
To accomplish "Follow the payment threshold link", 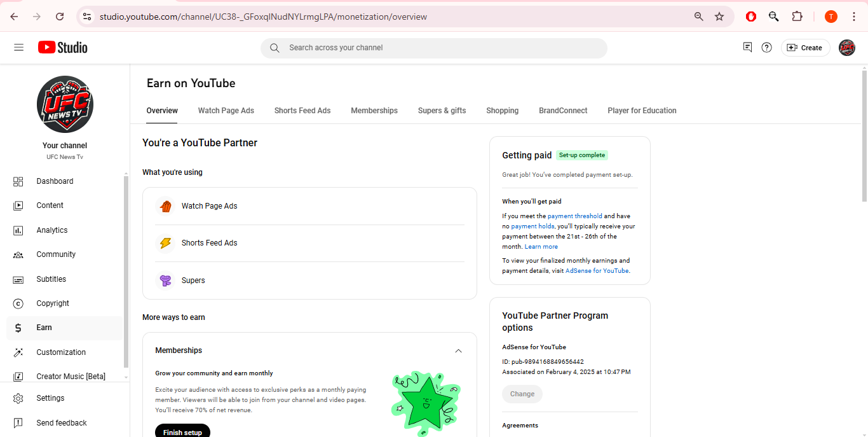I will click(x=575, y=216).
